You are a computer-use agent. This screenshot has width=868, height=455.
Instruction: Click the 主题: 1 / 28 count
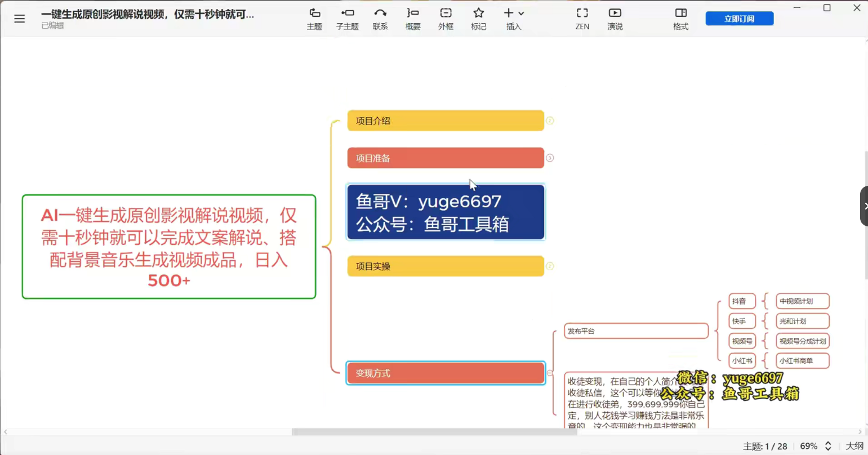coord(765,446)
